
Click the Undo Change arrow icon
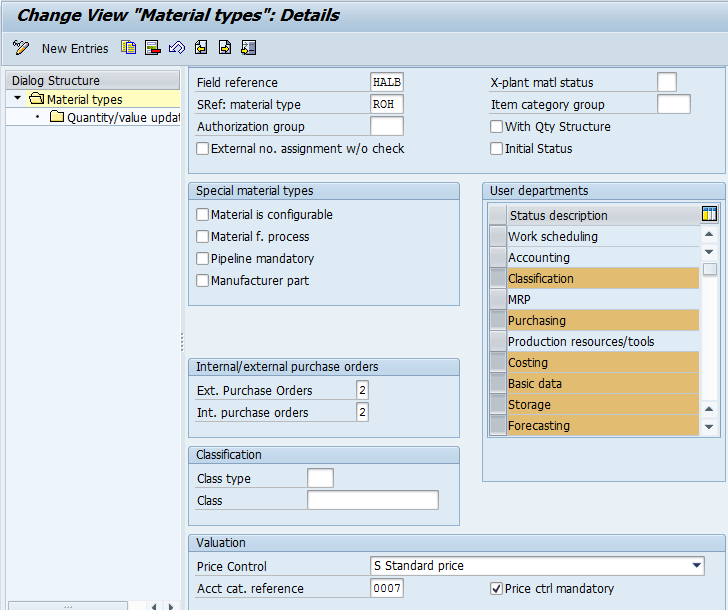tap(177, 48)
